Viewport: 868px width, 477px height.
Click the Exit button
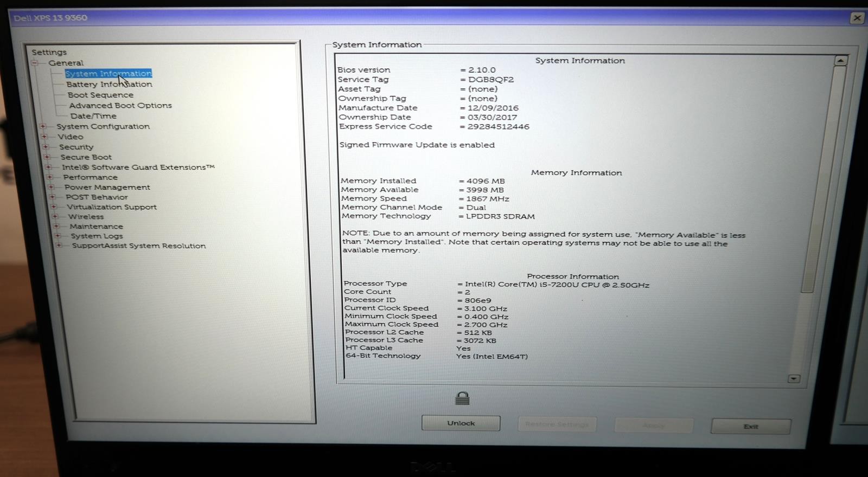(x=751, y=427)
